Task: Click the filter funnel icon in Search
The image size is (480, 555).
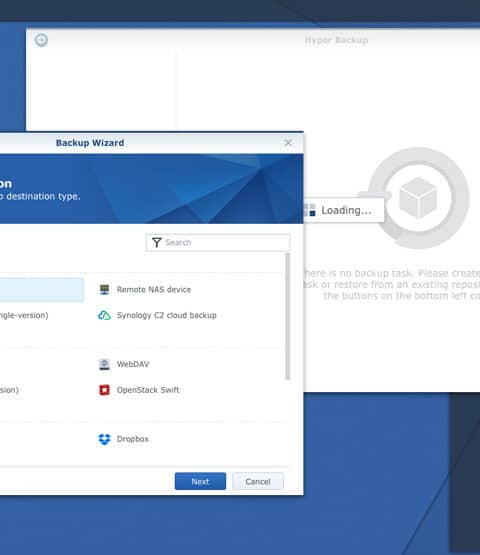Action: 156,242
